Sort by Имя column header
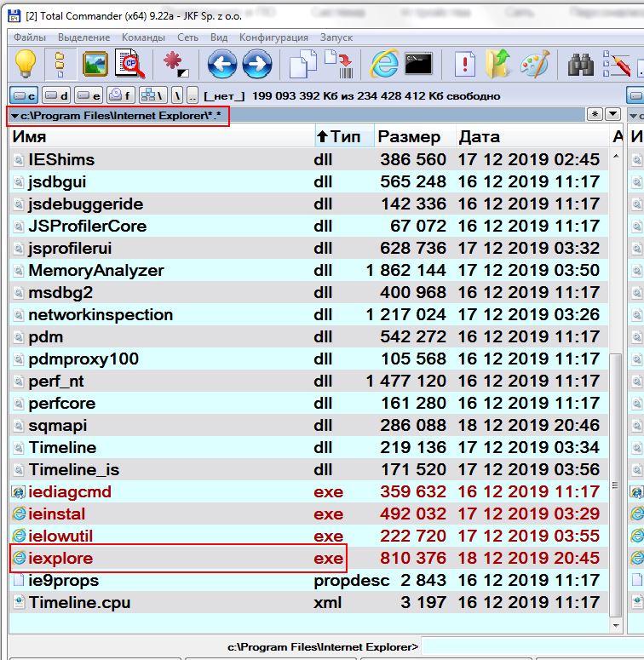 click(162, 136)
